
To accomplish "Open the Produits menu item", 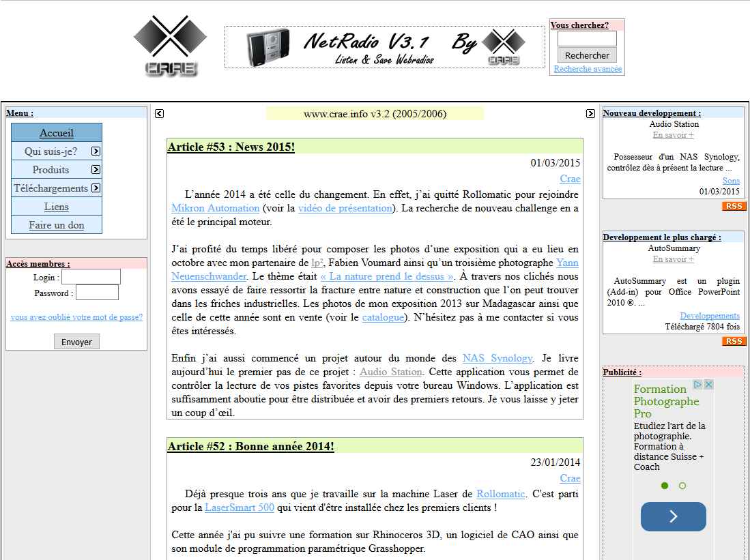I will pyautogui.click(x=51, y=170).
